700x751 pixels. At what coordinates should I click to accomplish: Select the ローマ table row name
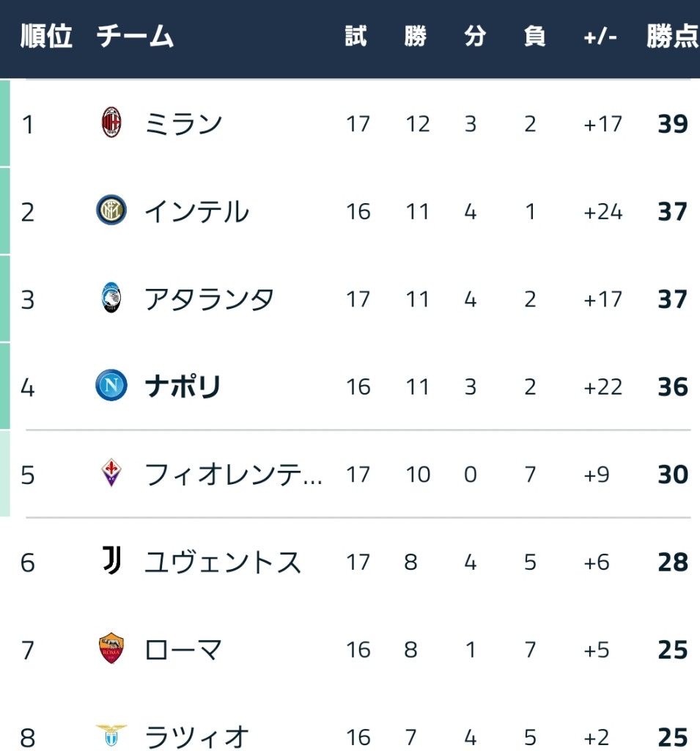point(183,651)
